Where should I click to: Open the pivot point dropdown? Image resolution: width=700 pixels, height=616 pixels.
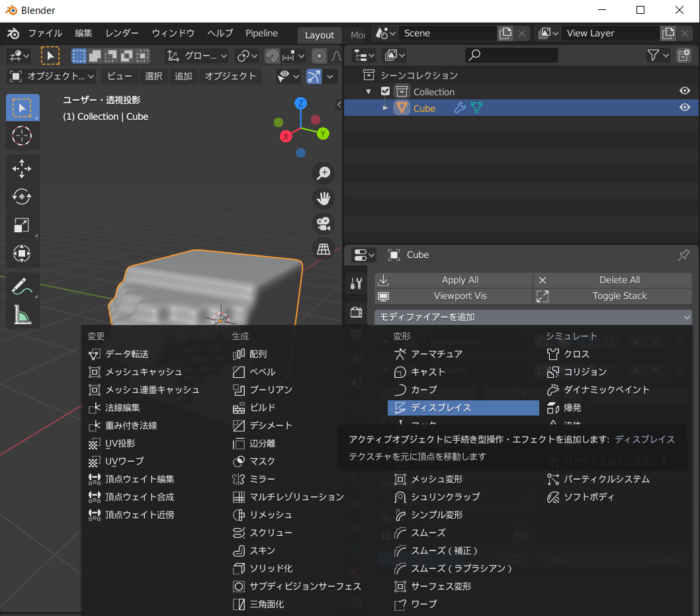(x=247, y=56)
